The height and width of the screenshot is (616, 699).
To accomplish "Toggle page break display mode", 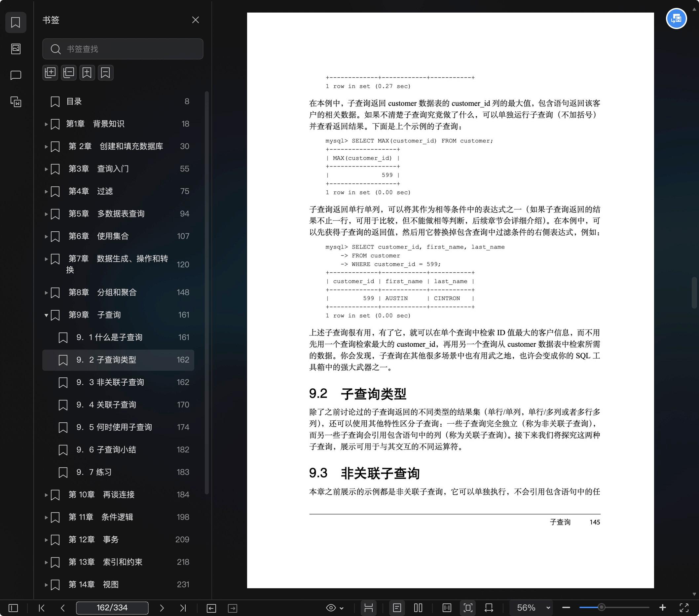I will (369, 608).
